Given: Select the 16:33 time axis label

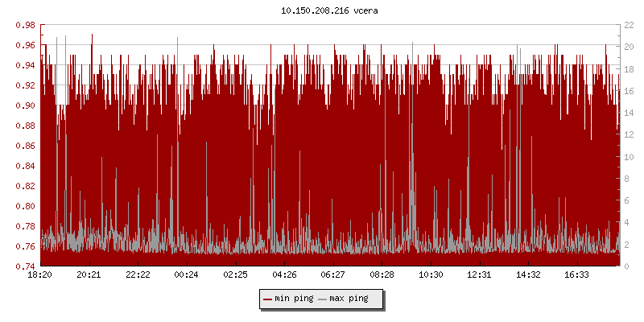Looking at the screenshot, I should [576, 275].
